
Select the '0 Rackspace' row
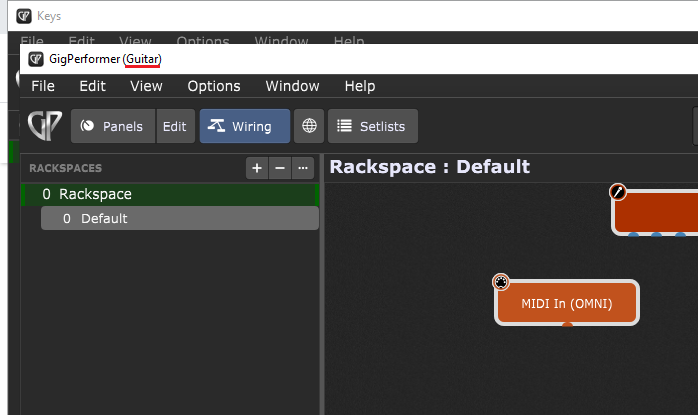(x=170, y=195)
